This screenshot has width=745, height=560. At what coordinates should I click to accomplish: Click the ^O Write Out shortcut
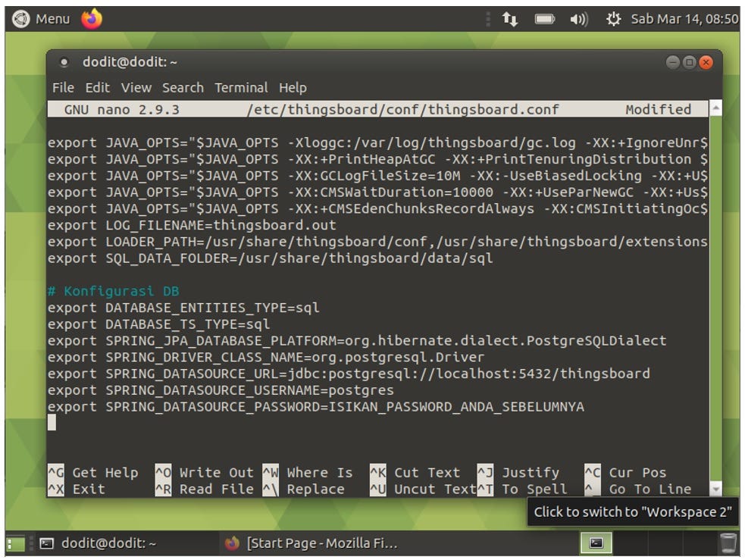(205, 473)
